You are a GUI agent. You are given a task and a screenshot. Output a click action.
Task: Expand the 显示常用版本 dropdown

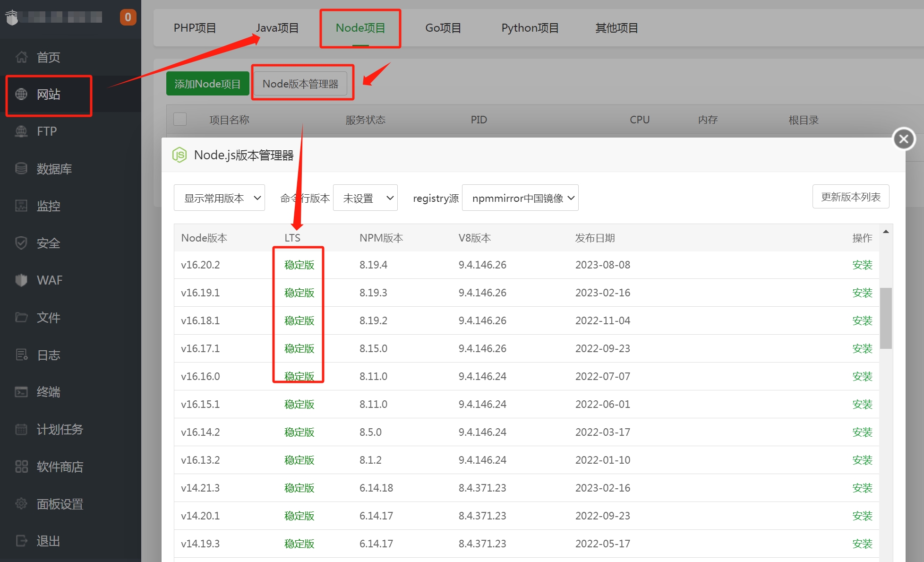[219, 198]
